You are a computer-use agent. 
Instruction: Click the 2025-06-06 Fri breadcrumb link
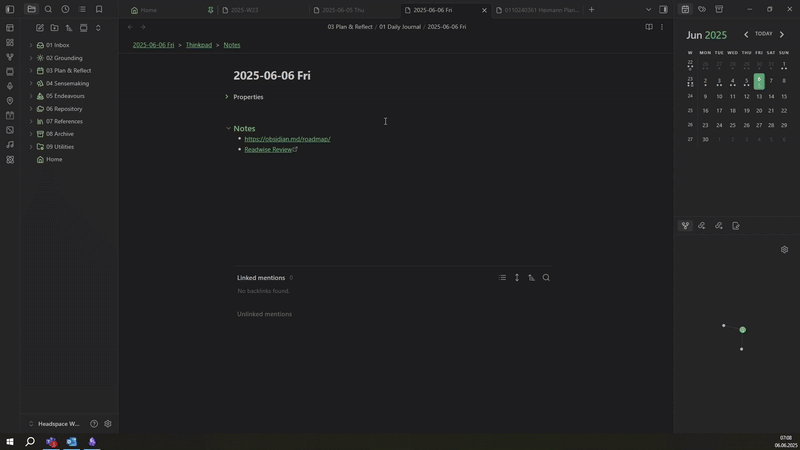point(153,45)
